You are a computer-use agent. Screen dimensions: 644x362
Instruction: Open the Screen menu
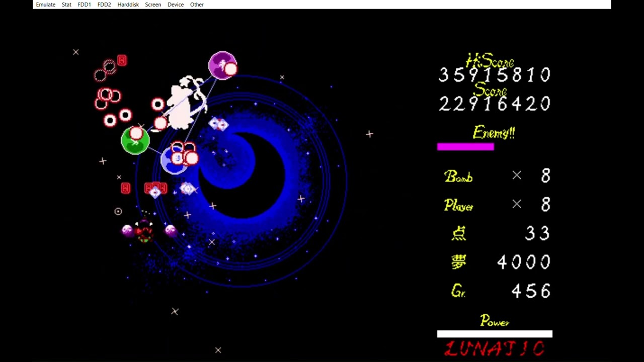coord(153,5)
